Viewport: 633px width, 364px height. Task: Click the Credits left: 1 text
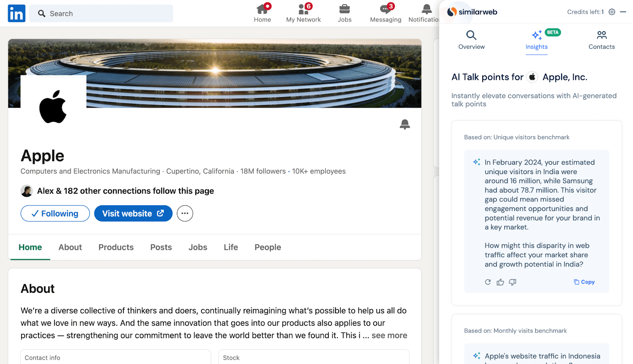pos(585,12)
